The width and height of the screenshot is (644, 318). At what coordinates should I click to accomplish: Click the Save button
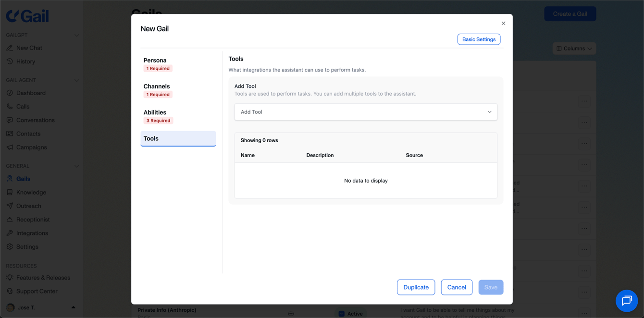click(x=491, y=287)
